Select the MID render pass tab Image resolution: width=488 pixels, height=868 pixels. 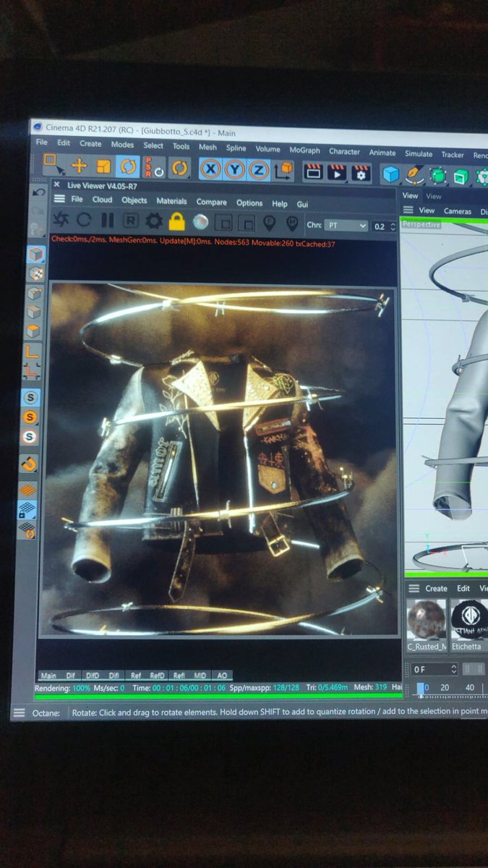click(200, 676)
